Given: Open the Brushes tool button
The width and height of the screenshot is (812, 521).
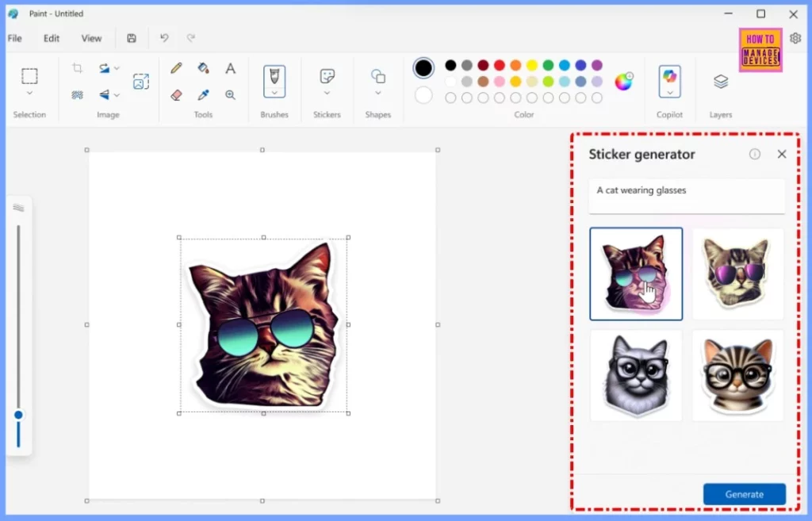Looking at the screenshot, I should (x=274, y=82).
